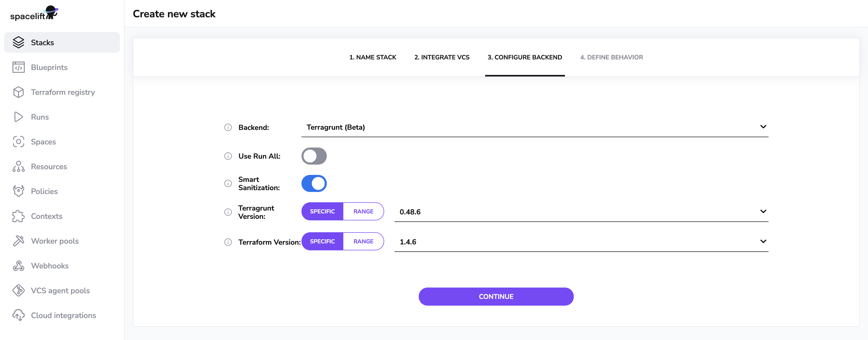Click the Policies icon in sidebar

click(18, 191)
